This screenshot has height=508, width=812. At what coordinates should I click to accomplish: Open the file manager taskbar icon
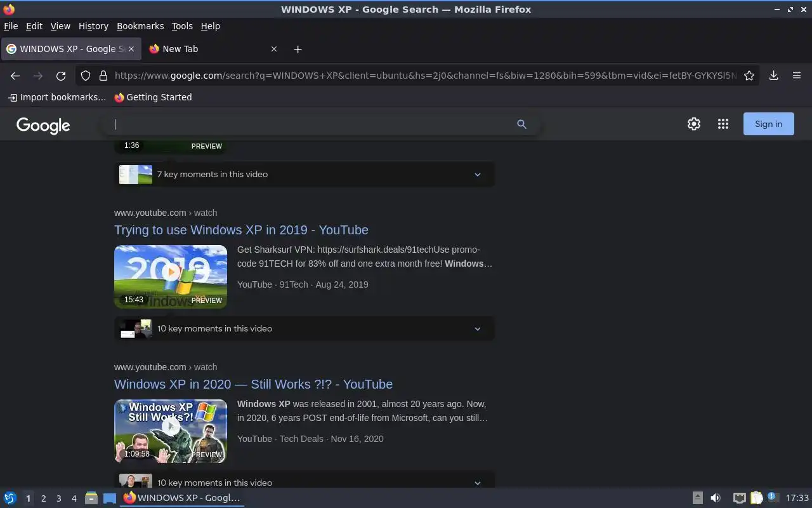click(91, 498)
